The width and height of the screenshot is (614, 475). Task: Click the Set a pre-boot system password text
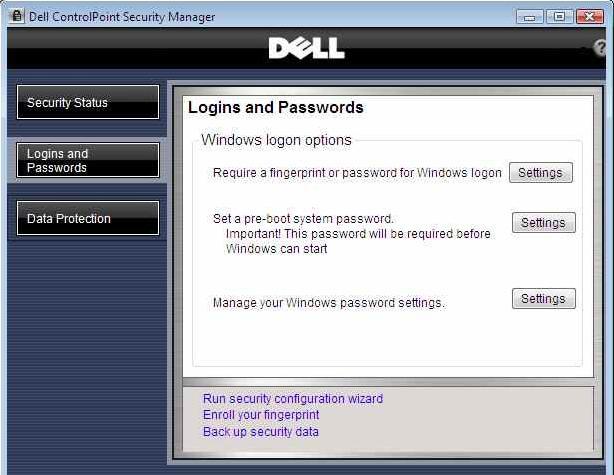(303, 219)
